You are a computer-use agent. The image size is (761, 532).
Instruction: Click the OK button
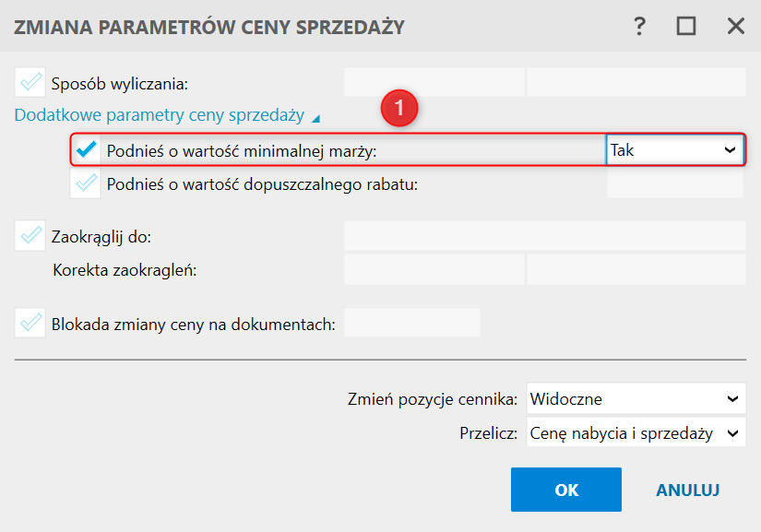565,490
